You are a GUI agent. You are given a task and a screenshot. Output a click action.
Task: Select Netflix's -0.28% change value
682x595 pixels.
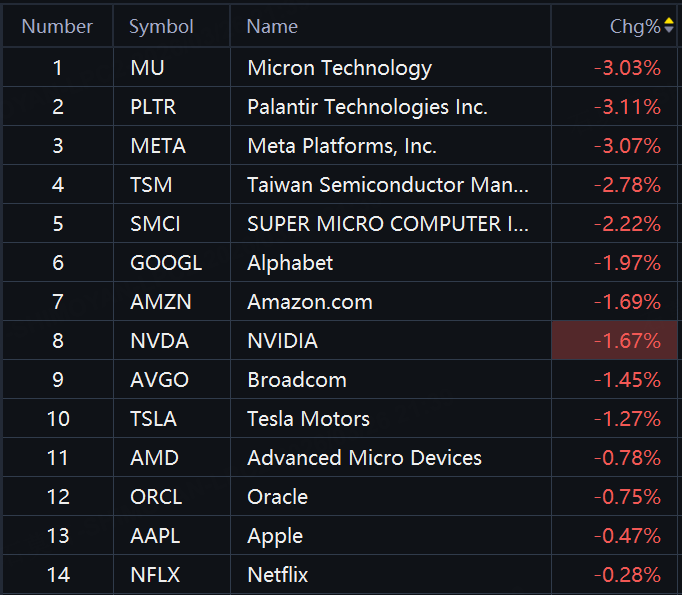click(627, 575)
